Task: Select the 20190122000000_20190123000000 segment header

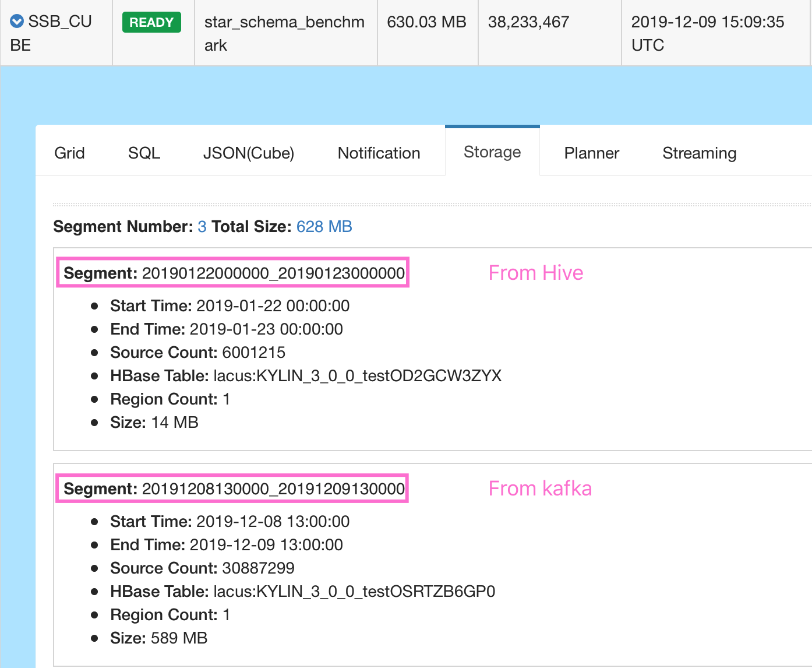Action: 234,273
